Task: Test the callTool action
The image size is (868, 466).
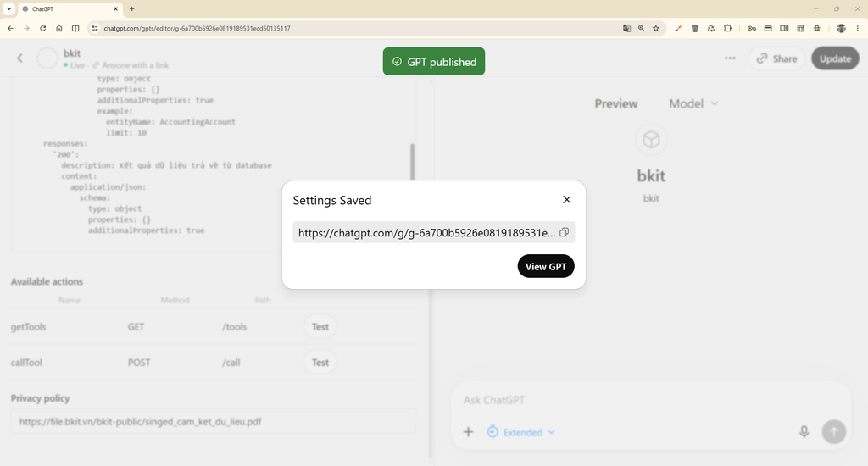Action: (x=320, y=363)
